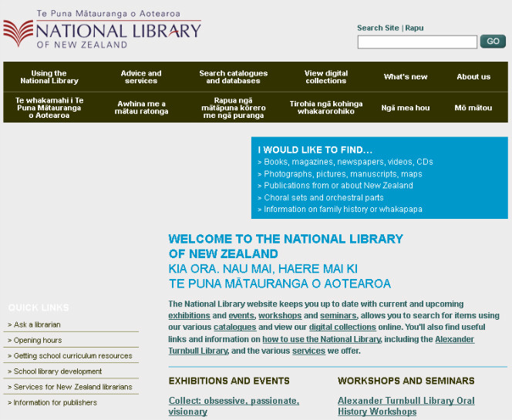Click the National Library of New Zealand logo
Screen dimensions: 512x420
pos(103,29)
